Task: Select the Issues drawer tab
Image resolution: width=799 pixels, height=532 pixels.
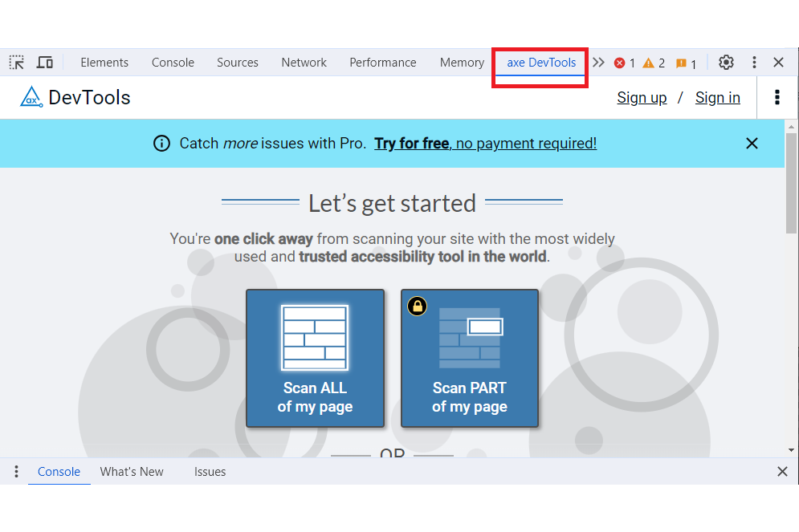Action: coord(210,472)
